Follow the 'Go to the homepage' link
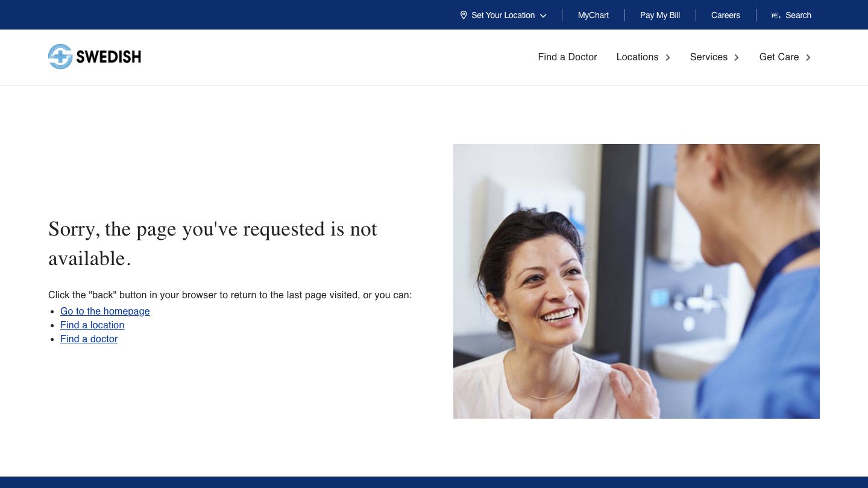Image resolution: width=868 pixels, height=488 pixels. (x=105, y=311)
